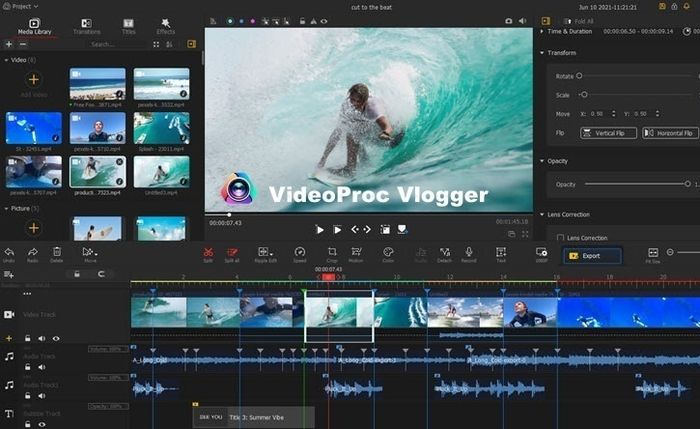The image size is (700, 429).
Task: Open the Motion tool
Action: (356, 255)
